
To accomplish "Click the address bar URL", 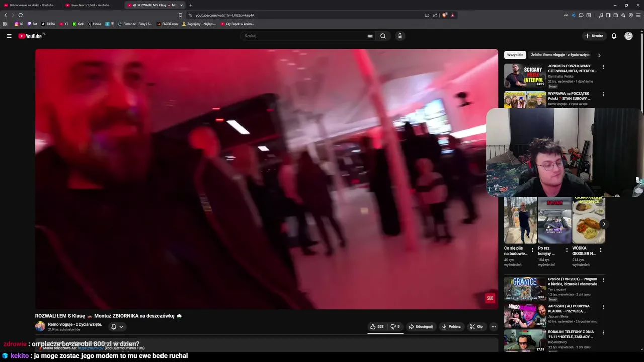I will [224, 15].
